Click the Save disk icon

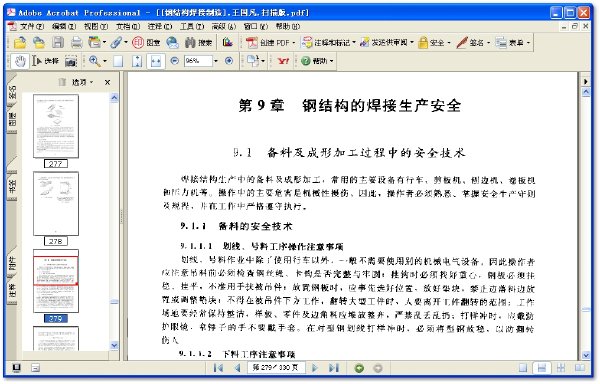(x=58, y=42)
